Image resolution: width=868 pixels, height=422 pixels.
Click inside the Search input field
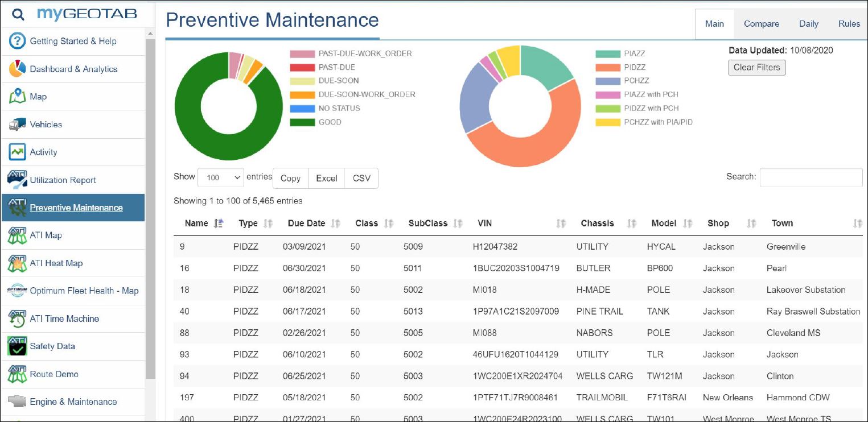[x=811, y=177]
